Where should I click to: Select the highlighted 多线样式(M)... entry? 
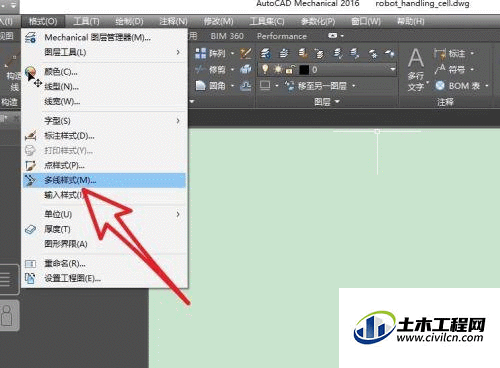(104, 180)
